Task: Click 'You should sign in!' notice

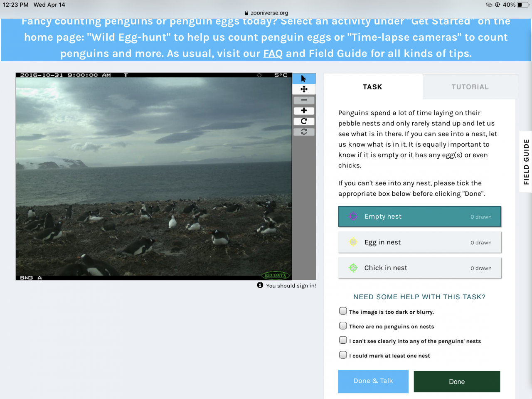Action: 291,286
